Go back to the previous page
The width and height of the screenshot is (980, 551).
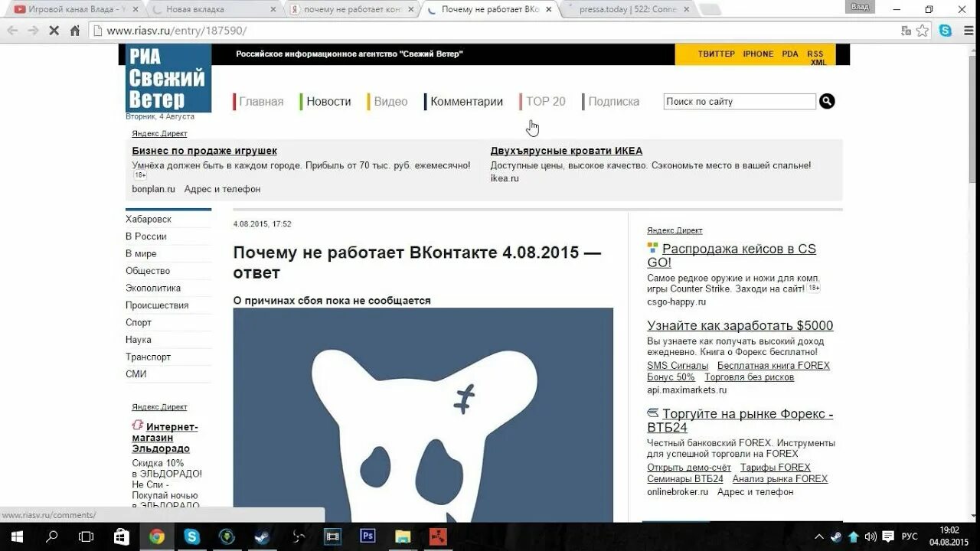(x=12, y=31)
